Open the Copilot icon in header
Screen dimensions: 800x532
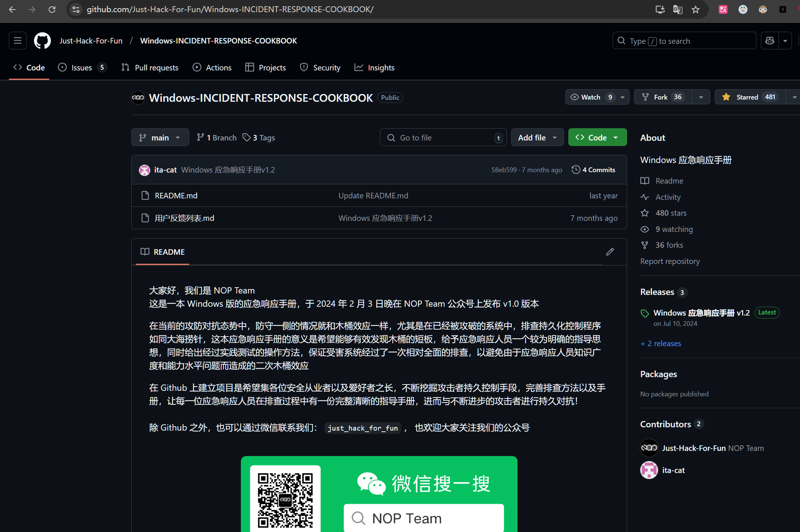click(770, 41)
